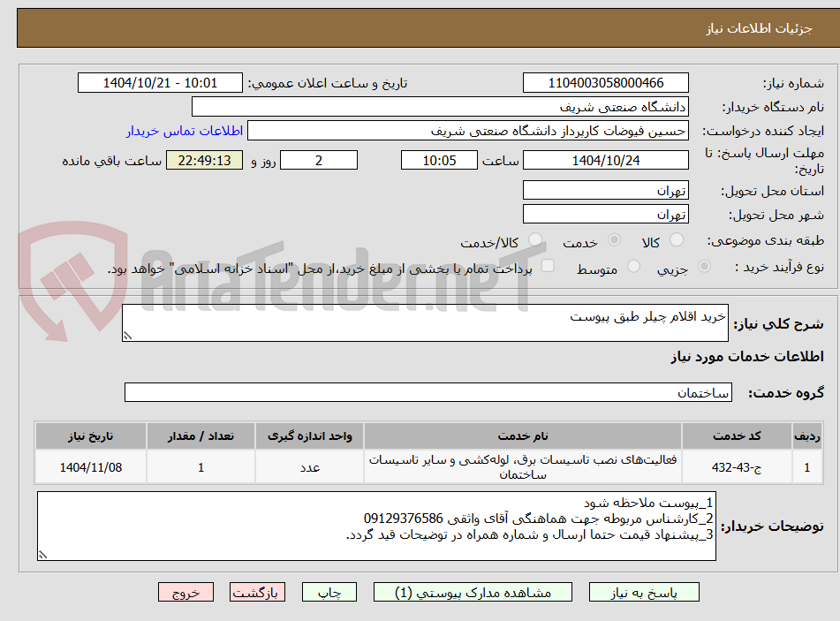This screenshot has width=840, height=621.
Task: Click the label 'گروه خدمت:'
Action: [786, 393]
